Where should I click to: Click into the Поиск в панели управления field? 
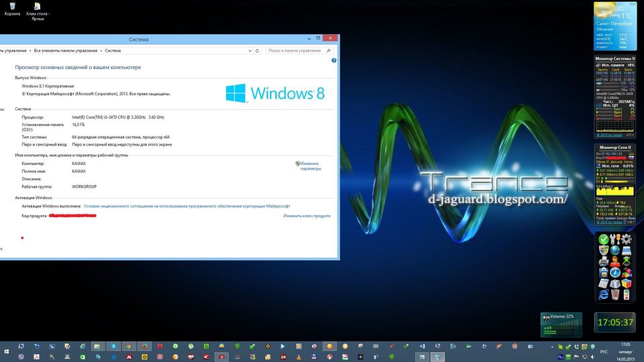point(299,51)
